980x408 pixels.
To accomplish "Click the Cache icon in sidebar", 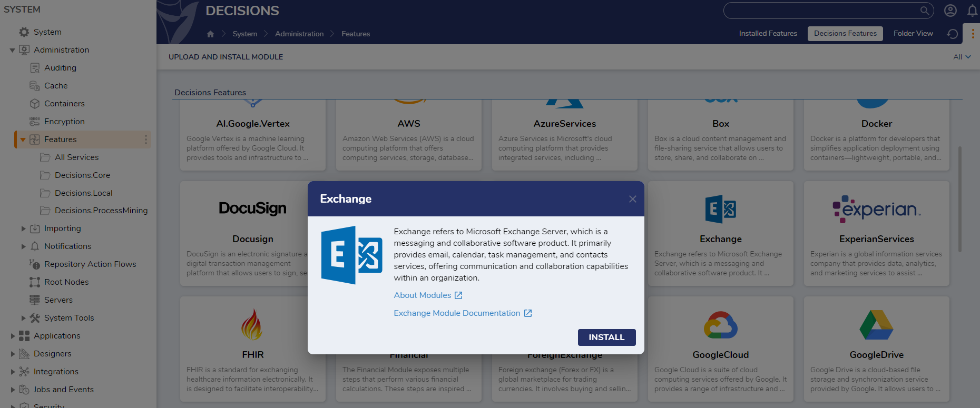I will (x=35, y=86).
